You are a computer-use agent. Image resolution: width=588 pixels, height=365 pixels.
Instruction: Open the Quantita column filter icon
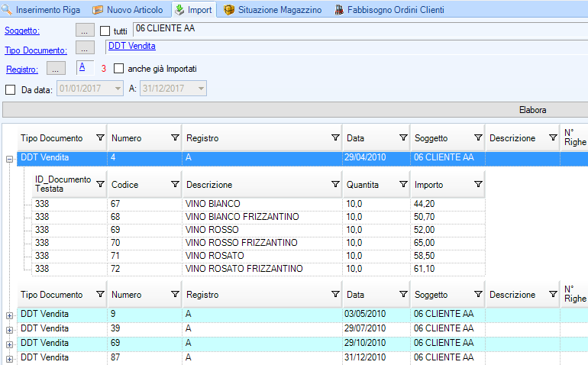[x=402, y=184]
